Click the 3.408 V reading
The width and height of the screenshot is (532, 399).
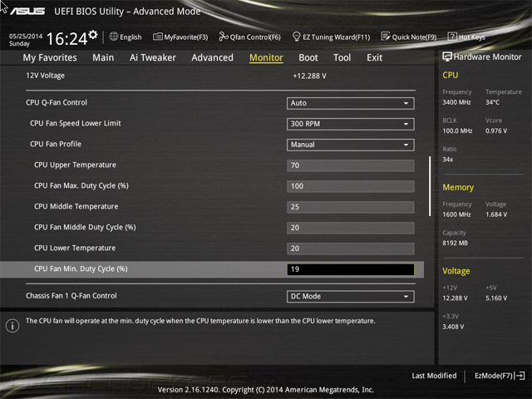click(453, 327)
